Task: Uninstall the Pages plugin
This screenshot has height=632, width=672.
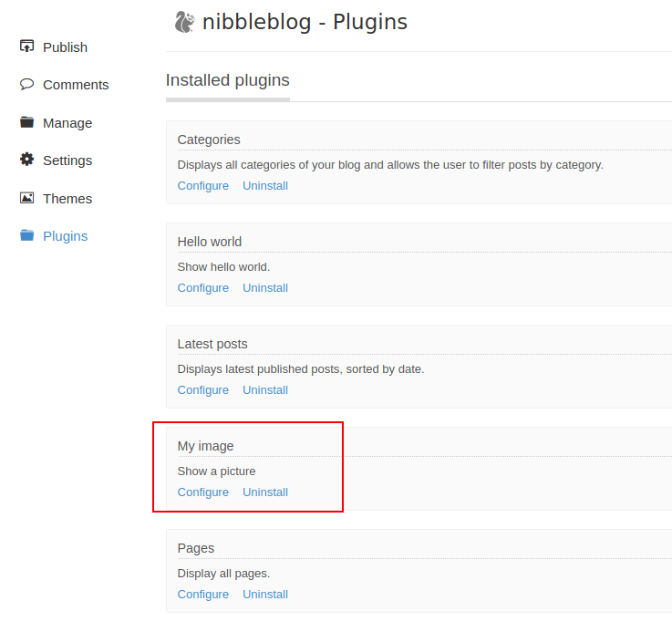Action: pyautogui.click(x=265, y=594)
